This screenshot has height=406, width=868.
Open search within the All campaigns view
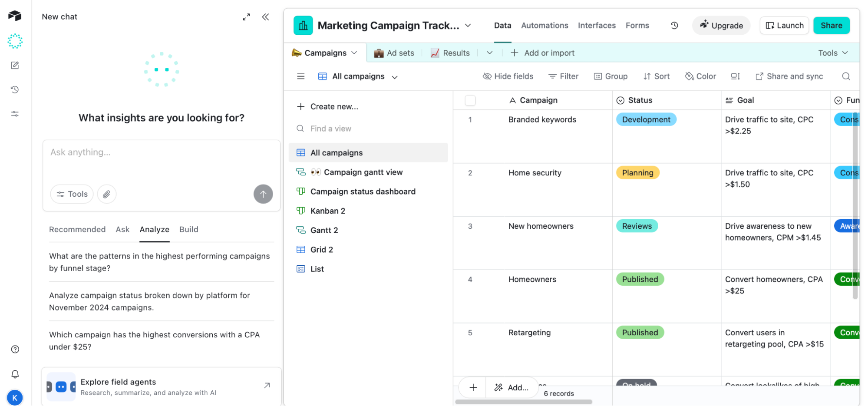coord(846,76)
